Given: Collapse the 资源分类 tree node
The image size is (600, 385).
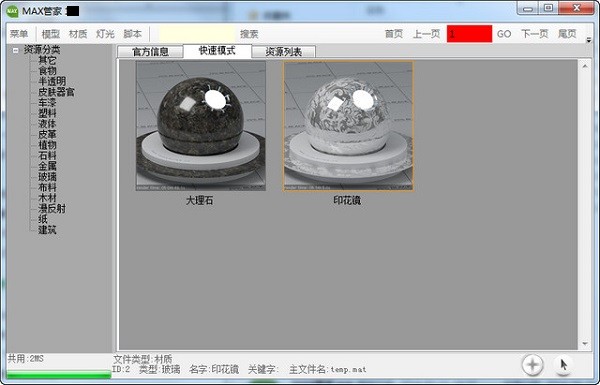Looking at the screenshot, I should pos(15,50).
